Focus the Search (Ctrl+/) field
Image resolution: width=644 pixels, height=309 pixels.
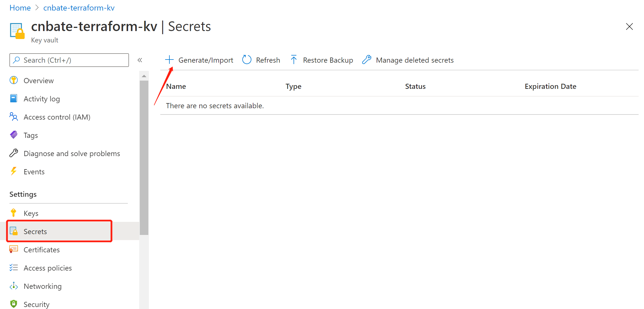(69, 60)
